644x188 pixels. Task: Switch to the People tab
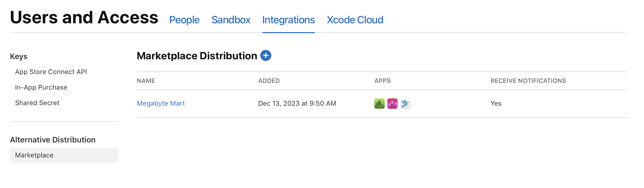184,20
